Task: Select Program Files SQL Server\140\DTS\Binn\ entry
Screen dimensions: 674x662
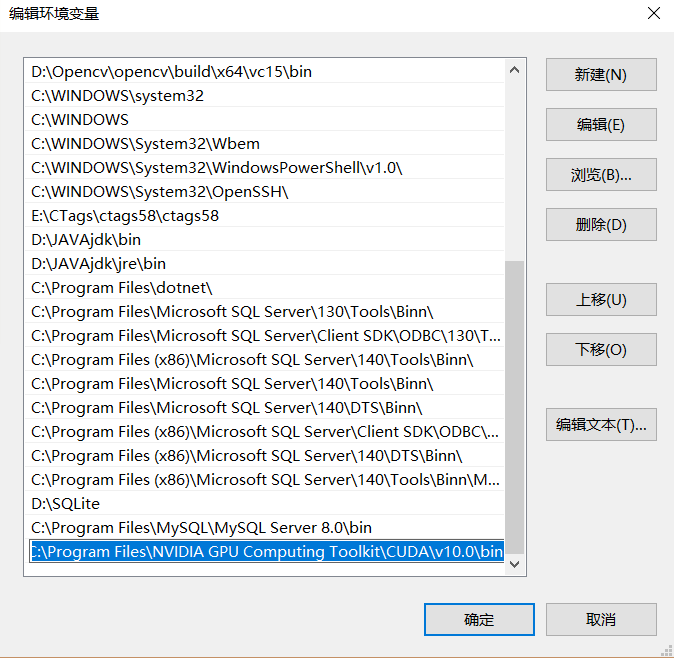Action: [265, 408]
